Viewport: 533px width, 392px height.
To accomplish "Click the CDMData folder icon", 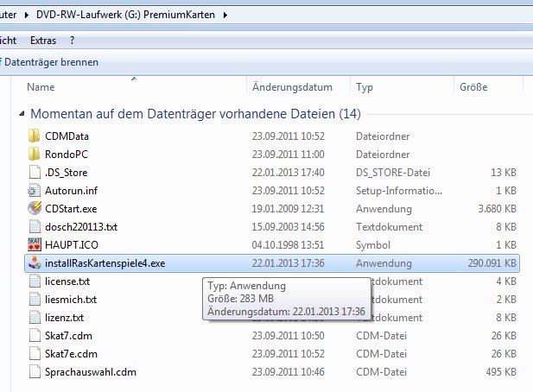I will tap(35, 136).
